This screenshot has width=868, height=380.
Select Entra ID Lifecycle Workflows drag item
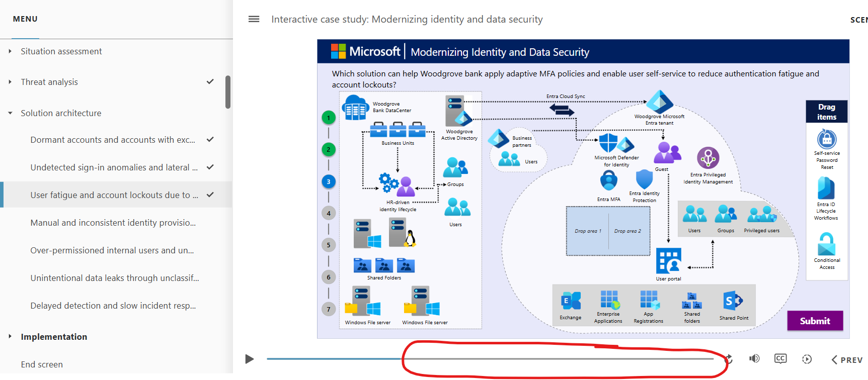tap(826, 199)
